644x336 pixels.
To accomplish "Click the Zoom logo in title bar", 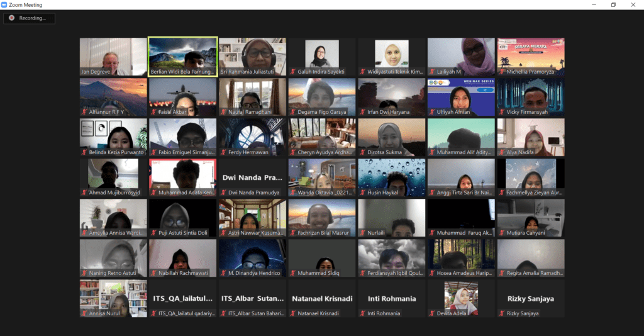I will pyautogui.click(x=4, y=4).
